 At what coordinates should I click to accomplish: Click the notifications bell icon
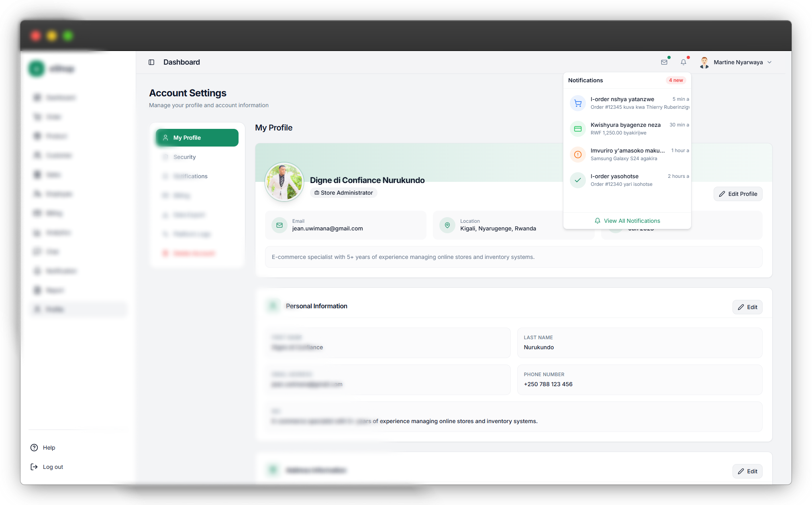(x=683, y=62)
